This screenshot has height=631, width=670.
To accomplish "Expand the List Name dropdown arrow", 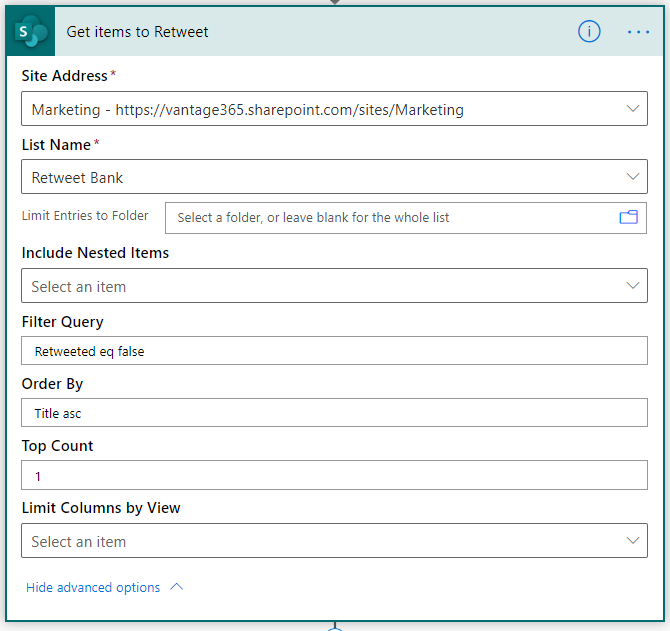I will pos(632,176).
